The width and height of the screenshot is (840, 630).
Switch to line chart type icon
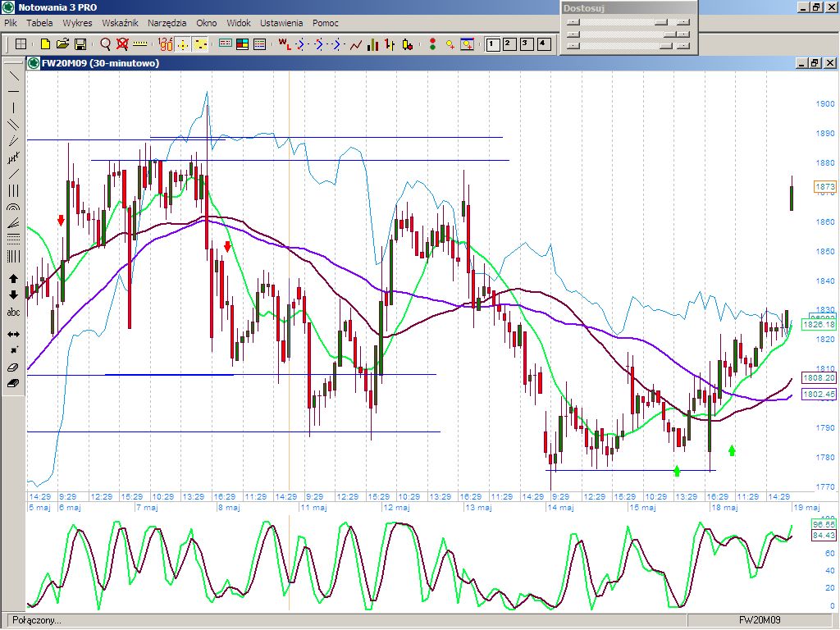pyautogui.click(x=356, y=43)
